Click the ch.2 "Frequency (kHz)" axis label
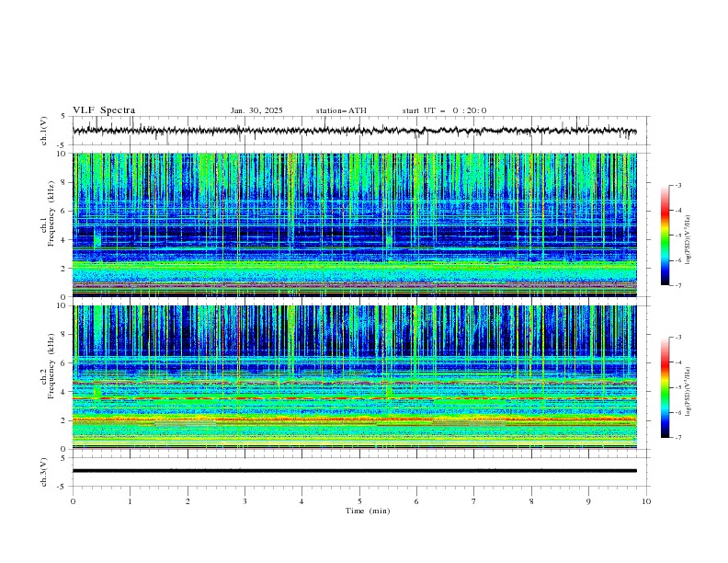The height and width of the screenshot is (563, 728). click(x=51, y=365)
